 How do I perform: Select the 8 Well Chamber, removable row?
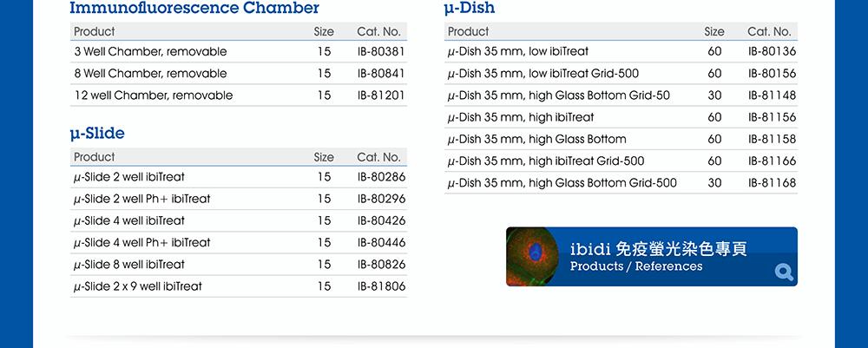(x=239, y=74)
